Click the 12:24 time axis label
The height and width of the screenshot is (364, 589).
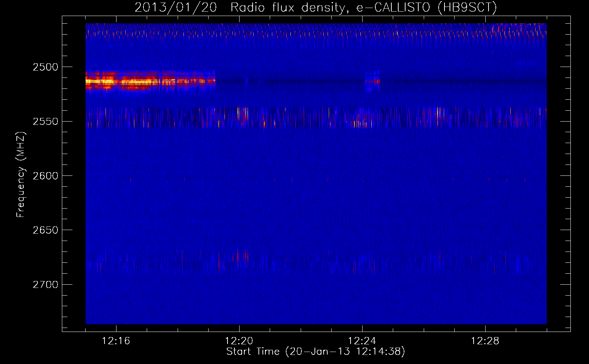(x=362, y=341)
